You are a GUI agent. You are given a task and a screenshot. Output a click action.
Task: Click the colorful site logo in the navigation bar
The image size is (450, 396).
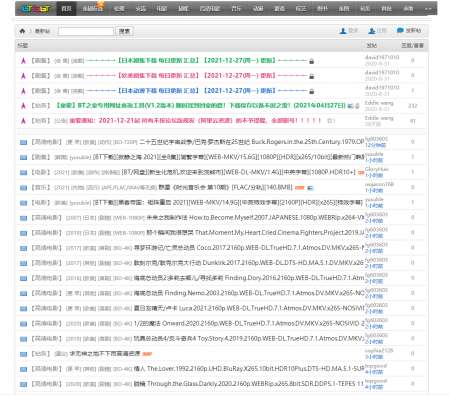click(x=36, y=9)
